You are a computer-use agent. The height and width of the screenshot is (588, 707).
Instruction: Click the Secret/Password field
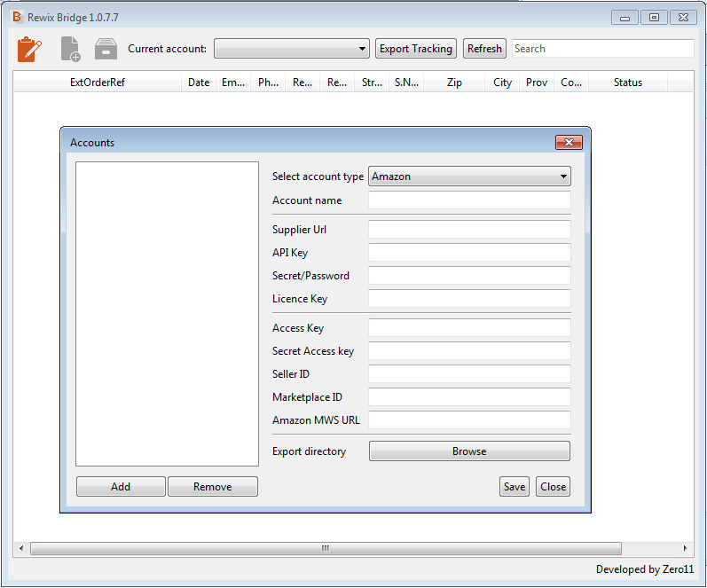click(x=469, y=276)
